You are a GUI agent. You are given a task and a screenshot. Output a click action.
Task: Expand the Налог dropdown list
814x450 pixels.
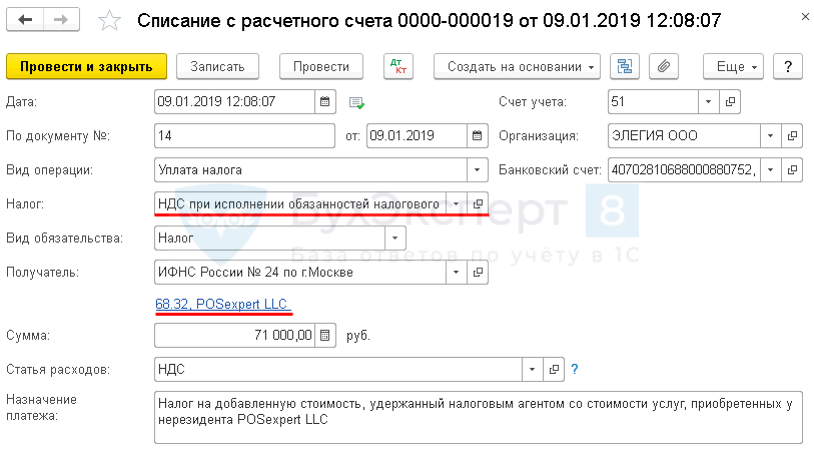coord(456,204)
